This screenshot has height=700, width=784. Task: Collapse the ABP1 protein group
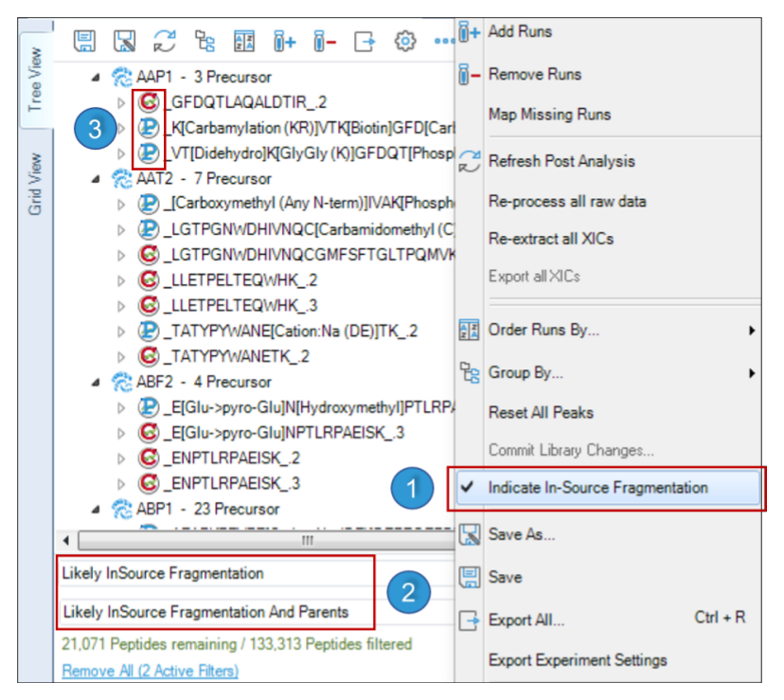click(x=96, y=510)
